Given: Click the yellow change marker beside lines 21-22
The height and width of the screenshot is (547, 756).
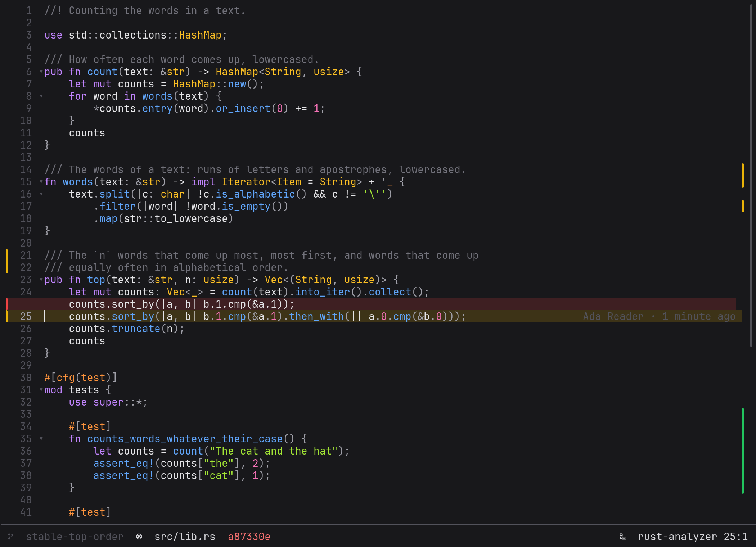Looking at the screenshot, I should click(x=7, y=261).
